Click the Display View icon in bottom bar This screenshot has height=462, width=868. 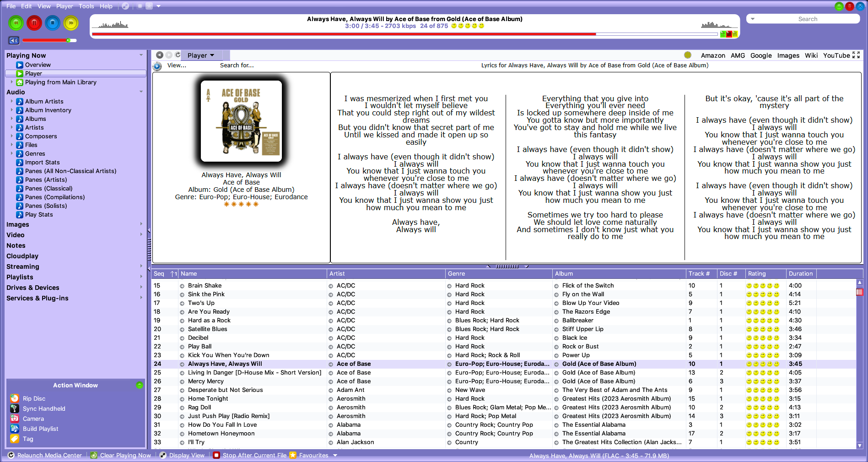(163, 455)
